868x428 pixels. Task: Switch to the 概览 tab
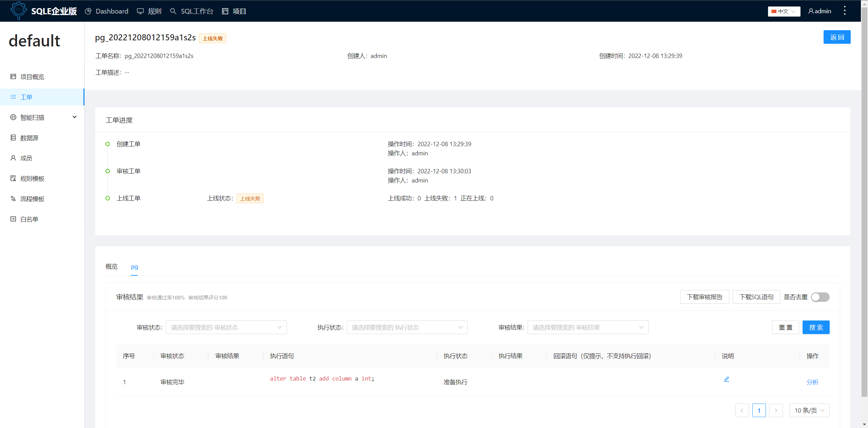(x=111, y=267)
